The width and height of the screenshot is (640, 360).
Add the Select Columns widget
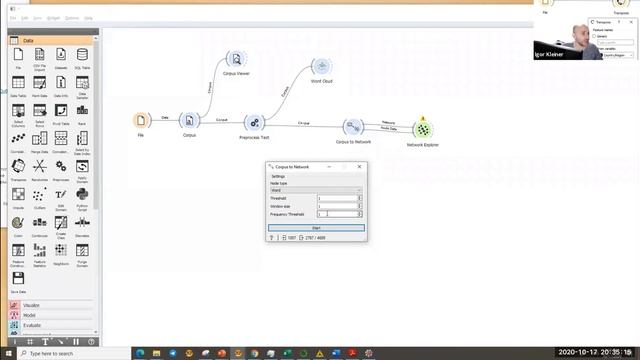point(18,115)
